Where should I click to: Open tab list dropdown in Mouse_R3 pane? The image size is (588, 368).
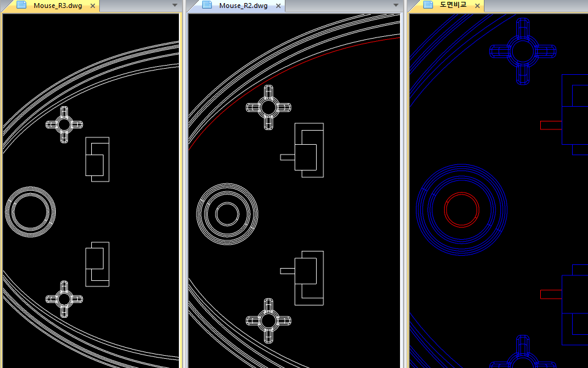pos(175,6)
